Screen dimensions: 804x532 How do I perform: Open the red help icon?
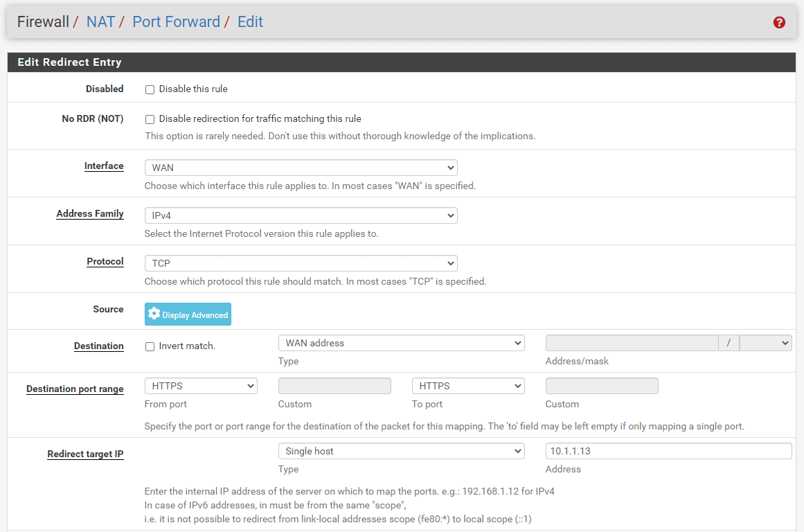tap(779, 22)
